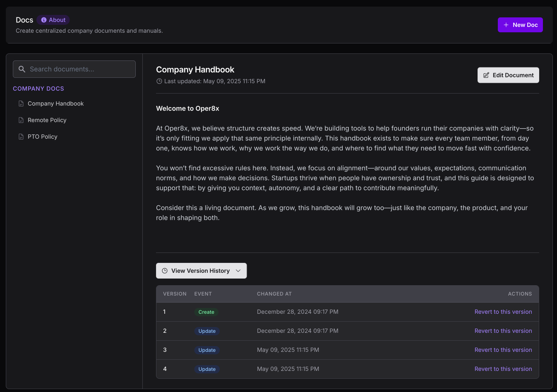Click the COMPANY DOCS section label
This screenshot has height=392, width=557.
38,89
